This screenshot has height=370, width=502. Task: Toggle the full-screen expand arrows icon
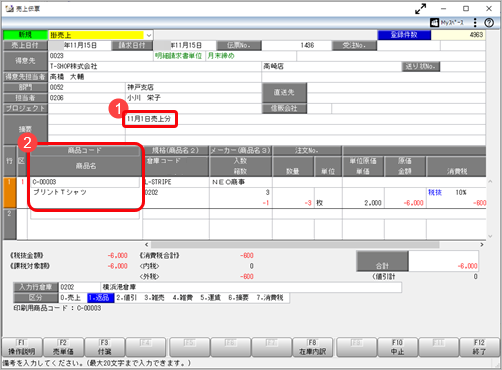click(x=421, y=9)
